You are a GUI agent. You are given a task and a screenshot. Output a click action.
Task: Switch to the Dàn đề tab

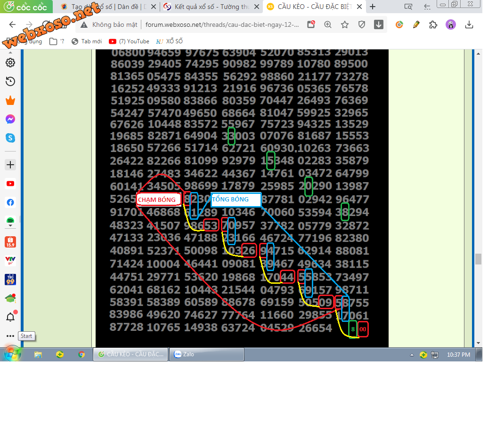(107, 7)
